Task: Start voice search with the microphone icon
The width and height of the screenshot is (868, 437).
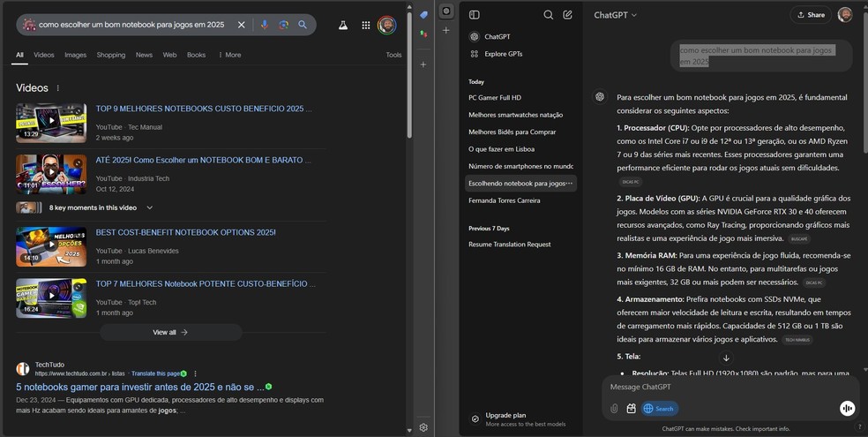Action: [x=265, y=25]
